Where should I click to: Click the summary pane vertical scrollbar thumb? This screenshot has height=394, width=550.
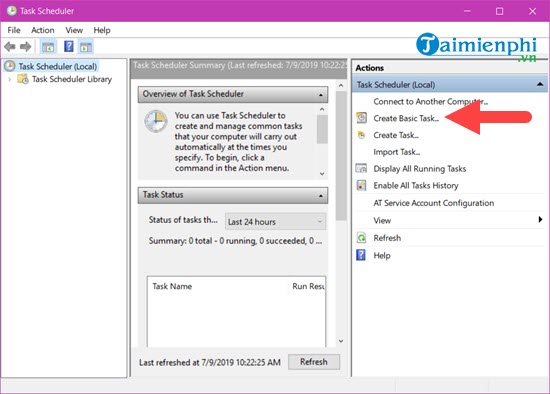click(341, 156)
